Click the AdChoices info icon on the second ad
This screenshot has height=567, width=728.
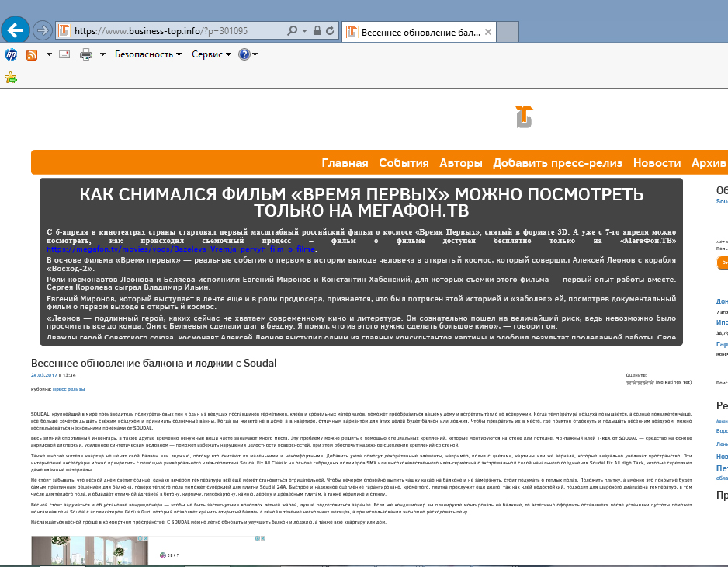(257, 538)
